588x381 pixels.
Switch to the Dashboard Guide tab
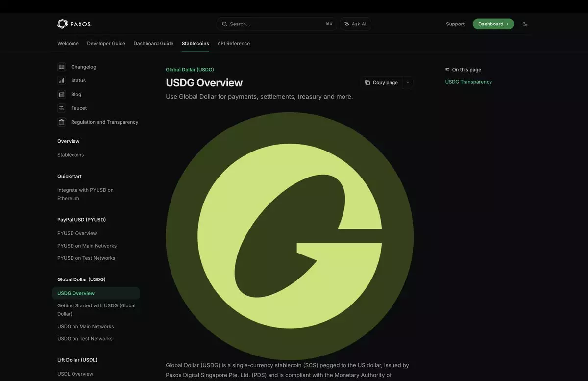pyautogui.click(x=153, y=44)
